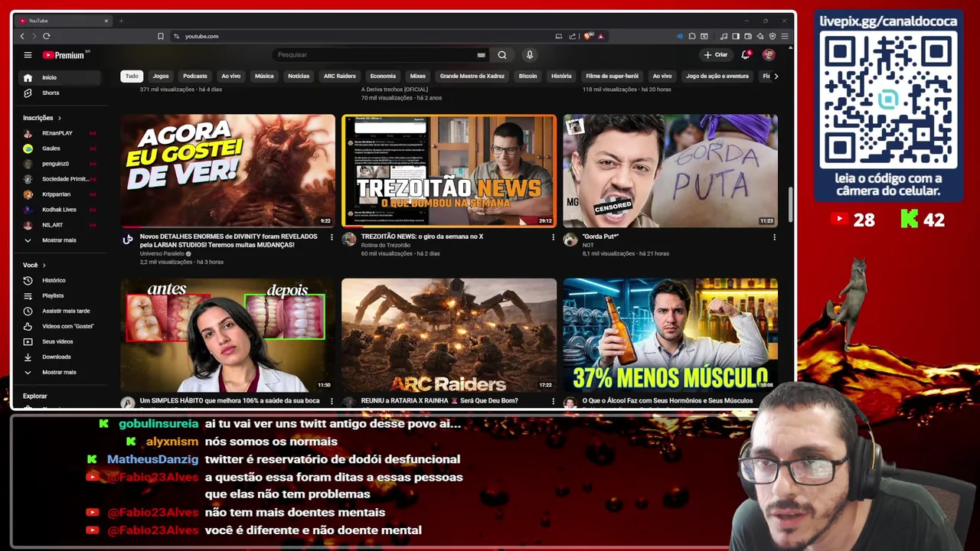Image resolution: width=980 pixels, height=551 pixels.
Task: Open the browser main menu icon
Action: (x=785, y=36)
